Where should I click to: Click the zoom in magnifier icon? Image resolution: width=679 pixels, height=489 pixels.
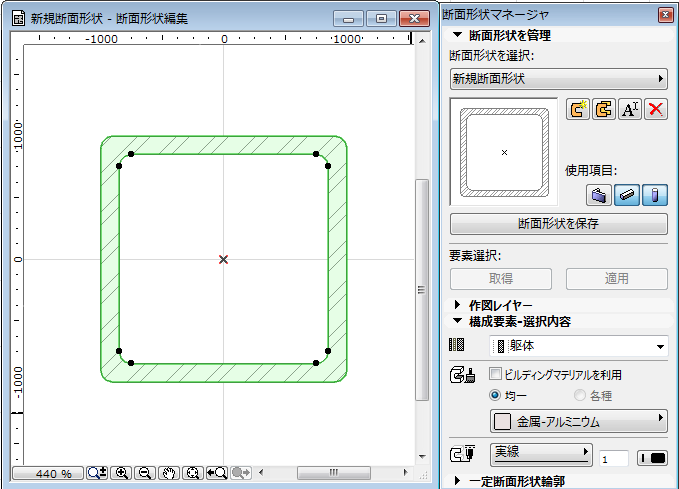121,473
